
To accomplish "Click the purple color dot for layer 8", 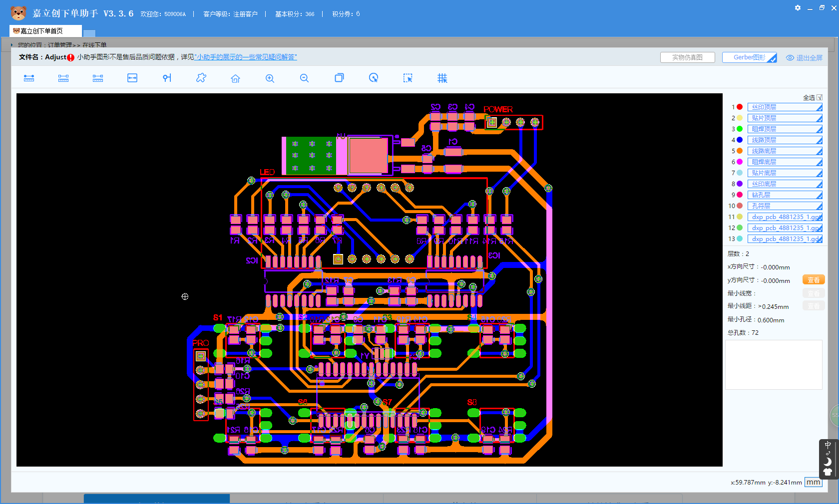I will (740, 184).
